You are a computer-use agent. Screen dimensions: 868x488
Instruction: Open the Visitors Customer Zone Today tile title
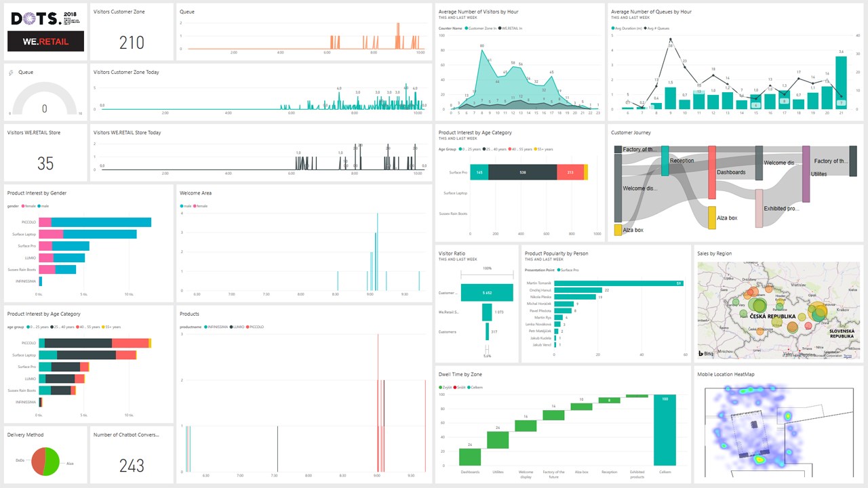(x=126, y=72)
